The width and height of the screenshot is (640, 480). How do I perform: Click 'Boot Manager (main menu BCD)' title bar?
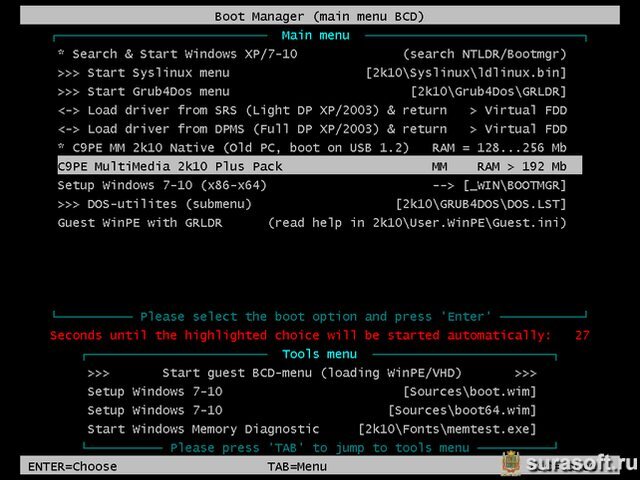[320, 16]
